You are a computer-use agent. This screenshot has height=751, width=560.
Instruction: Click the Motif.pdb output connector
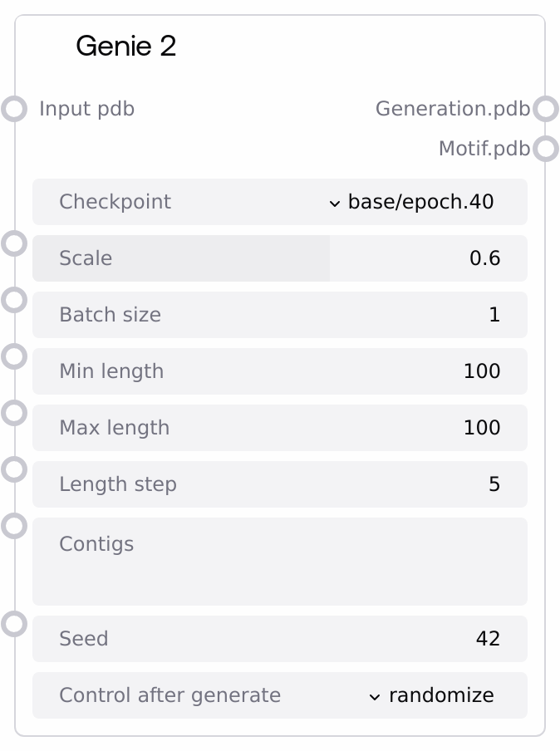(x=545, y=149)
